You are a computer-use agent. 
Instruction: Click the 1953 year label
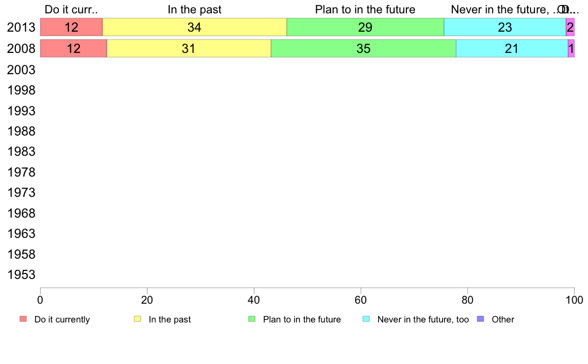[x=21, y=275]
